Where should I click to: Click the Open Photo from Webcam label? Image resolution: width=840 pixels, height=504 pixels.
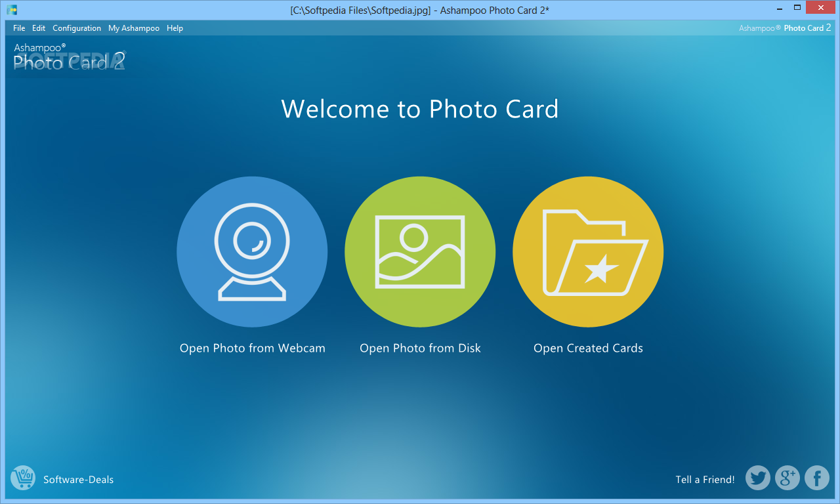(253, 348)
